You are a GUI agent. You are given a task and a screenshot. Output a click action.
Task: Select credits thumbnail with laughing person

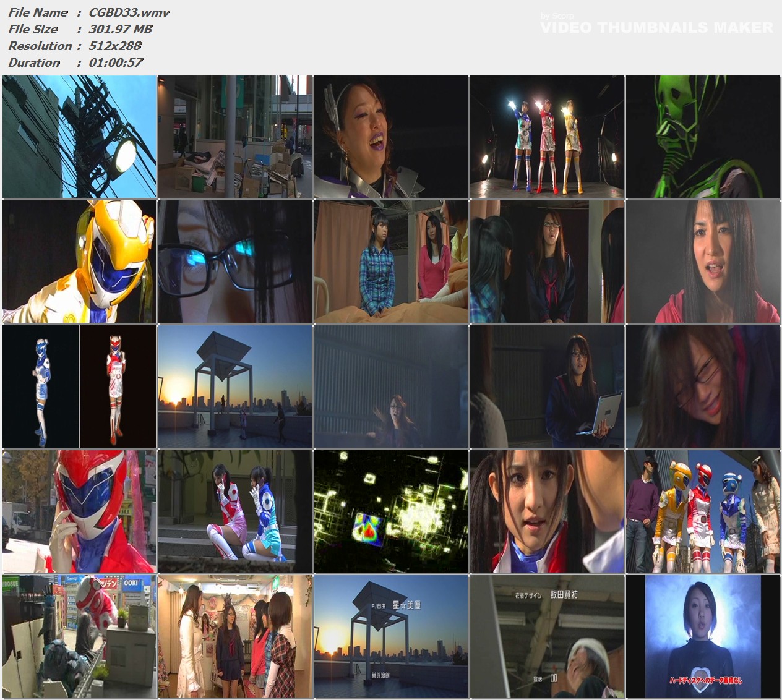(x=547, y=636)
